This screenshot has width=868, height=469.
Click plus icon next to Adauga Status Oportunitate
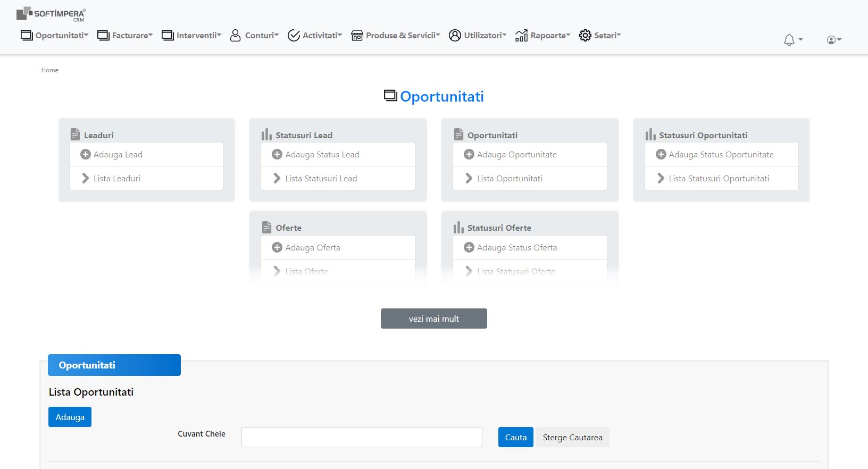point(661,154)
